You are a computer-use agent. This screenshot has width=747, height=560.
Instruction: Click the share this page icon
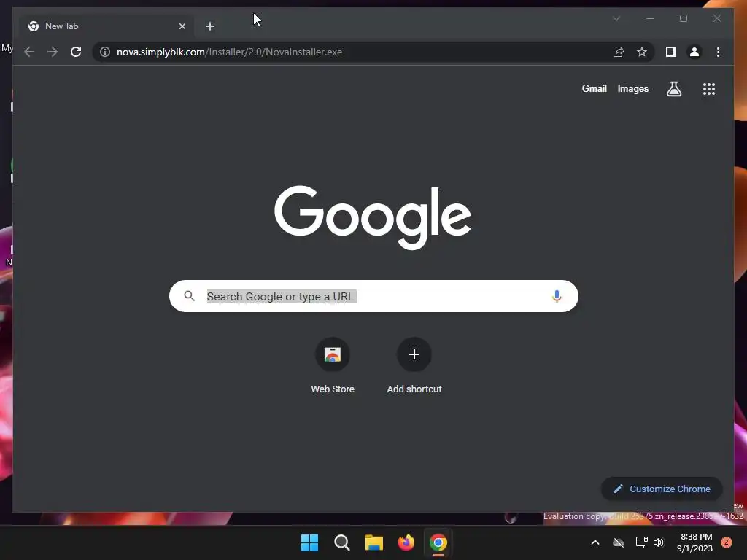[x=619, y=52]
